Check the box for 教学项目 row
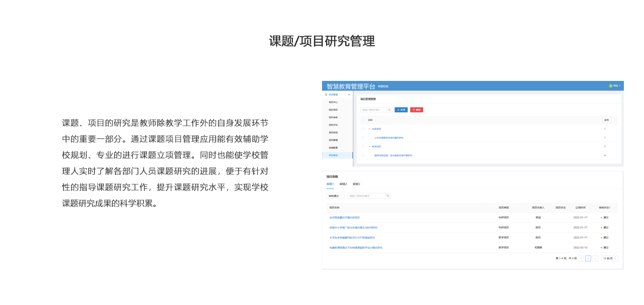644x305 pixels. (x=363, y=146)
